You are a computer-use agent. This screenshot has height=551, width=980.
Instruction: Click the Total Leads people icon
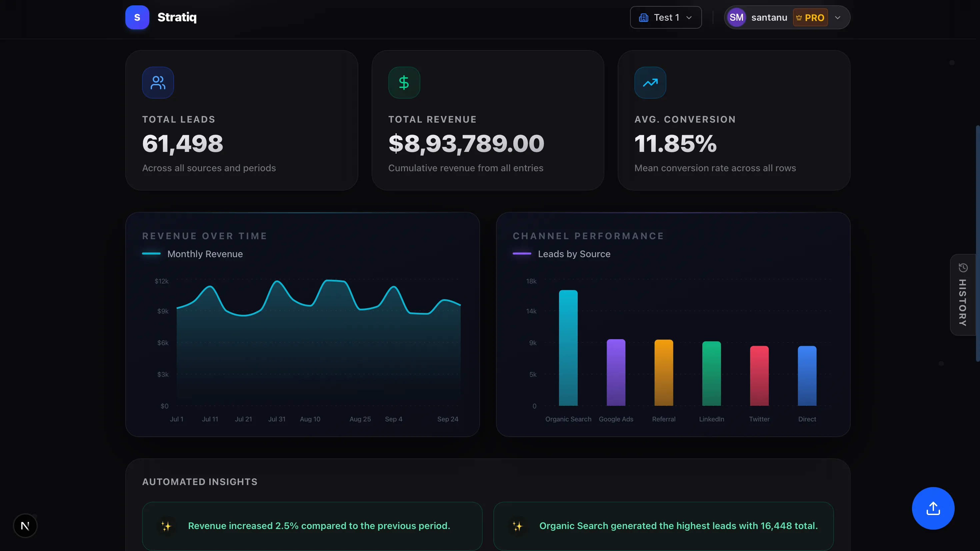click(x=158, y=83)
